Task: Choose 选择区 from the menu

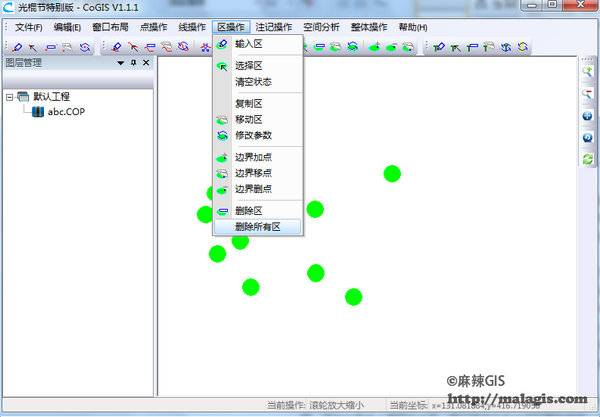Action: (x=258, y=66)
